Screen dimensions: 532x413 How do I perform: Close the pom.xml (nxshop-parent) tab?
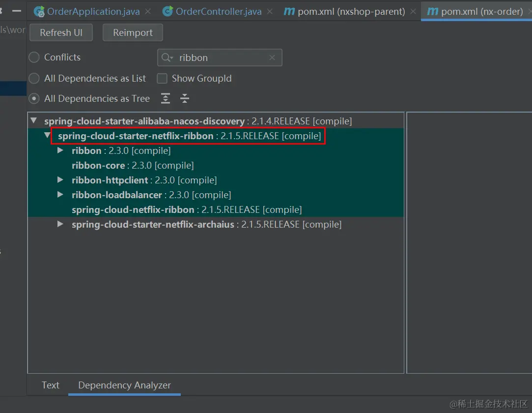[x=413, y=11]
